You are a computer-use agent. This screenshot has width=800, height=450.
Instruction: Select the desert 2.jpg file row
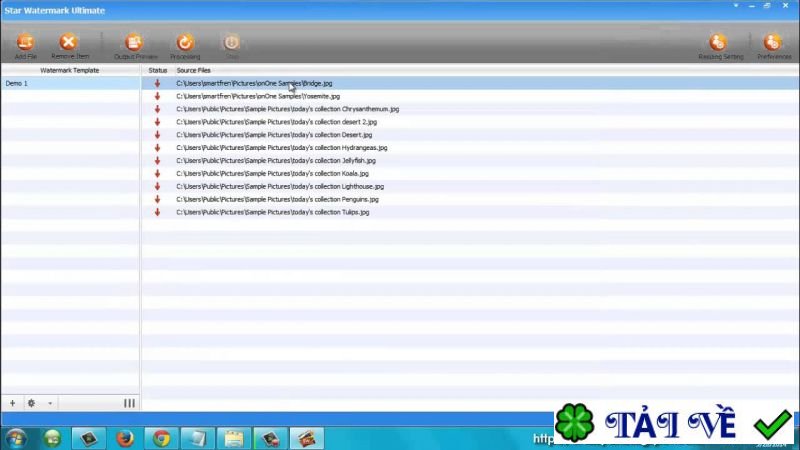point(470,122)
